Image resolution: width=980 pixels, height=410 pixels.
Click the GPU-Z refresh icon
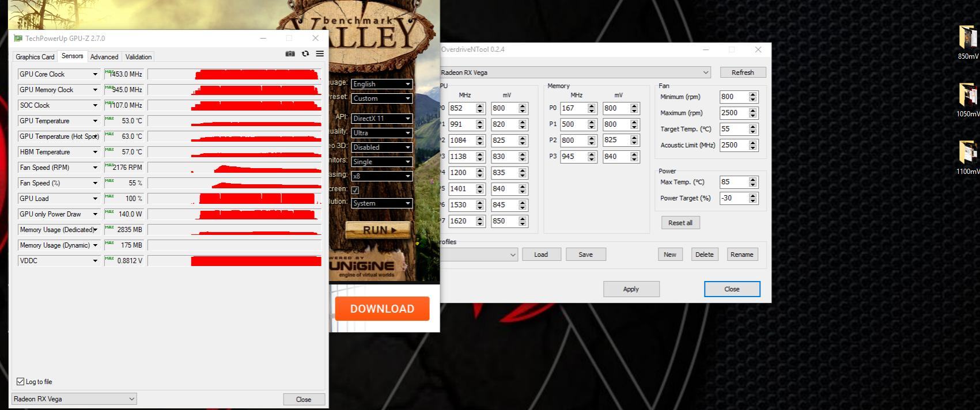[x=305, y=54]
